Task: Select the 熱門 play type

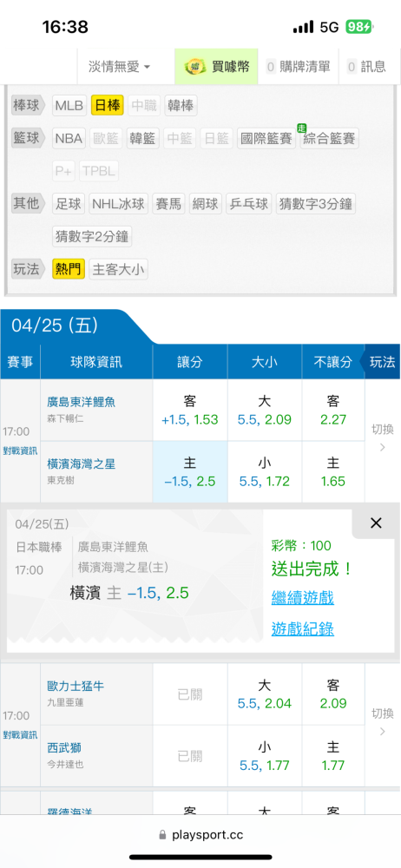Action: pyautogui.click(x=68, y=270)
